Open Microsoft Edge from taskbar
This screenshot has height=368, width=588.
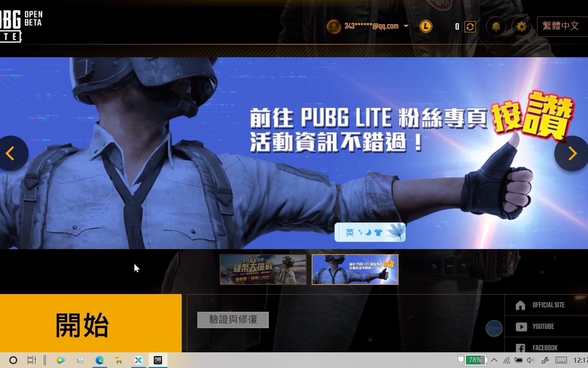[x=99, y=360]
